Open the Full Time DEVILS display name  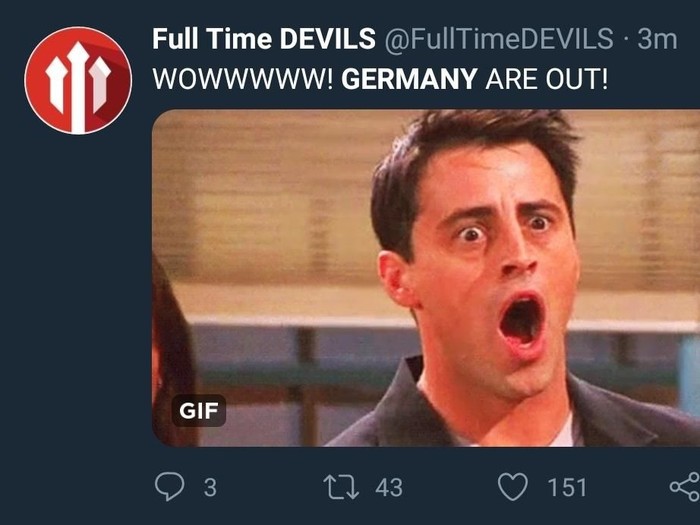click(264, 38)
